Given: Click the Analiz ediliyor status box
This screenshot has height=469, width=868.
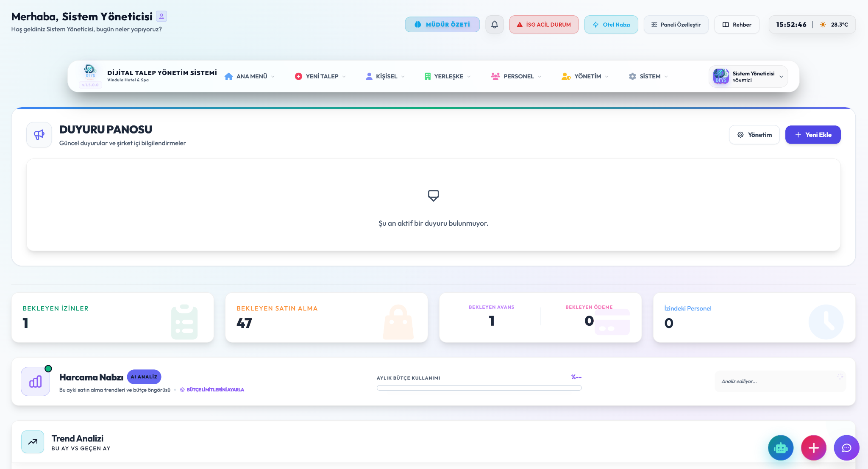Looking at the screenshot, I should point(780,381).
